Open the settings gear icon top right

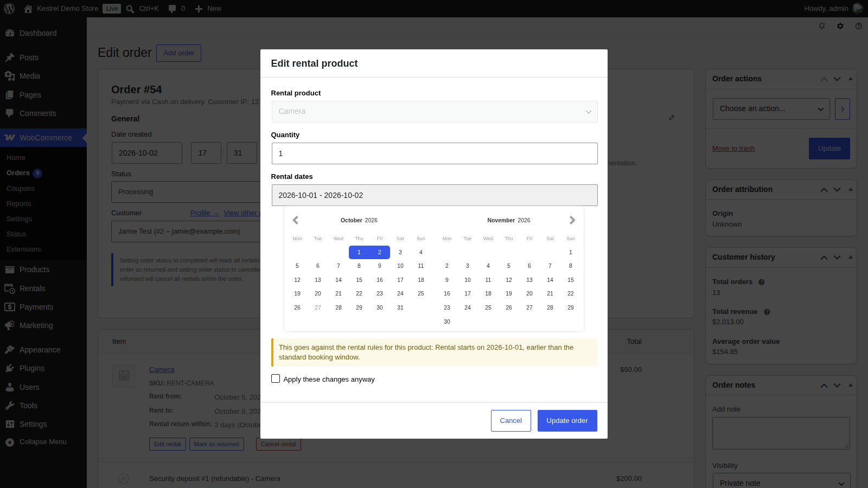tap(840, 26)
